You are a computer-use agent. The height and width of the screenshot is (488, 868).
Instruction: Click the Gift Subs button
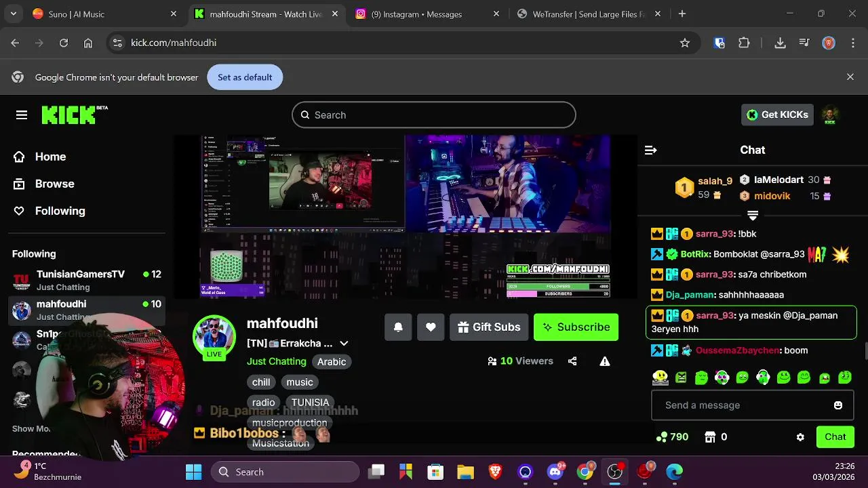tap(489, 327)
